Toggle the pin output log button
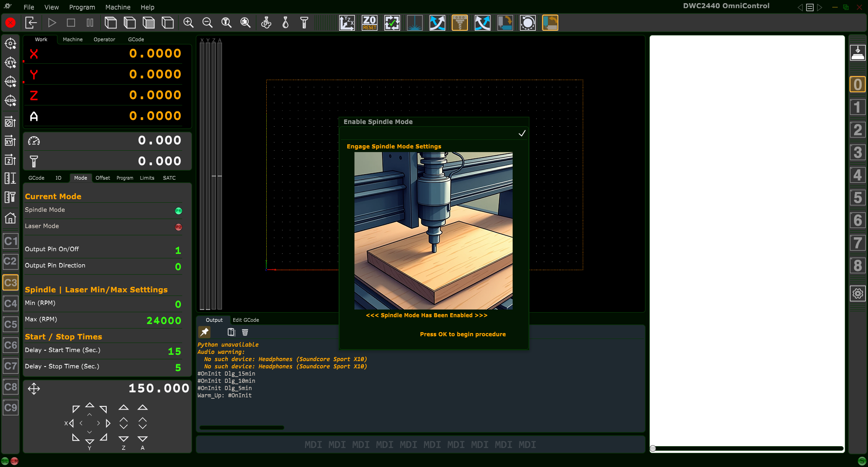Image resolution: width=868 pixels, height=467 pixels. pyautogui.click(x=204, y=332)
